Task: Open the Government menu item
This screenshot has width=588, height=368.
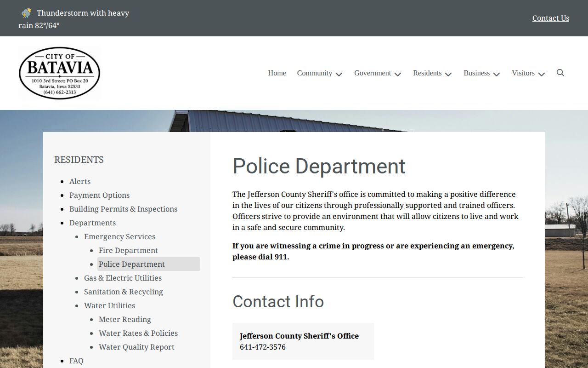Action: point(373,73)
